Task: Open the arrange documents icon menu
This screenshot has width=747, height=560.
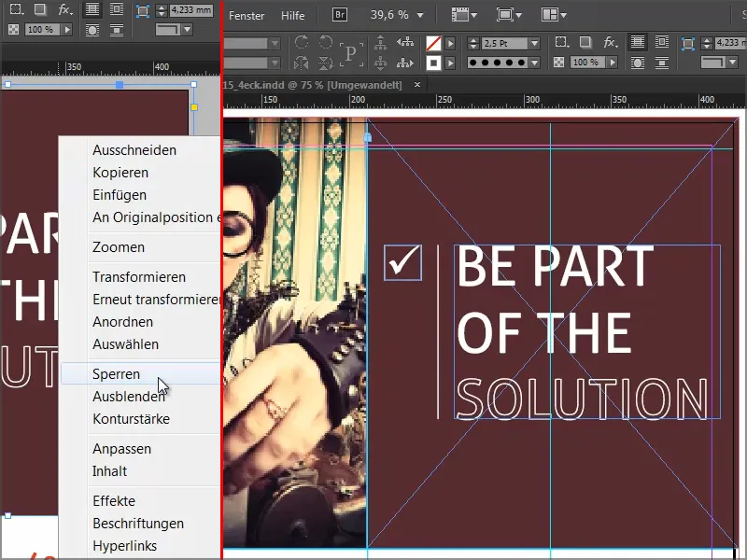Action: [x=554, y=15]
